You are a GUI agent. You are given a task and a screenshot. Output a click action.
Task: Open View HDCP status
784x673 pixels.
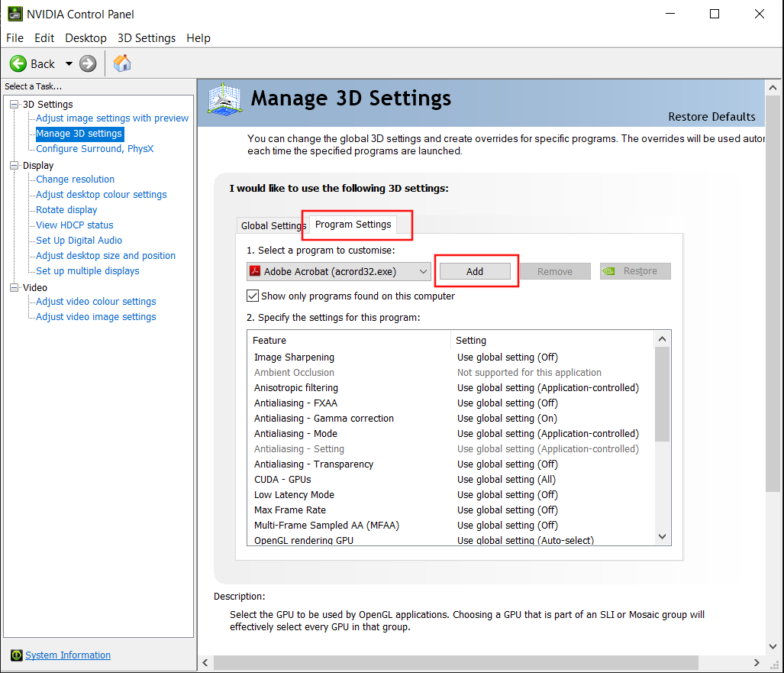(75, 225)
